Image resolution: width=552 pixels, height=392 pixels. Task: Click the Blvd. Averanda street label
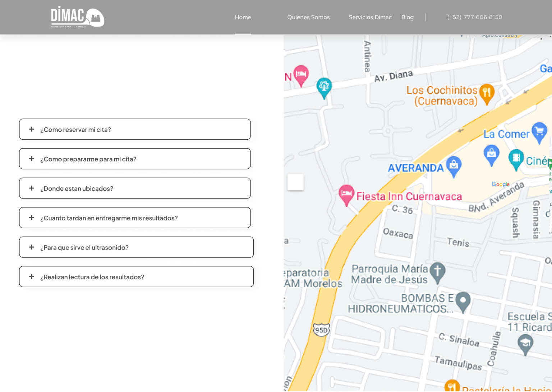496,197
